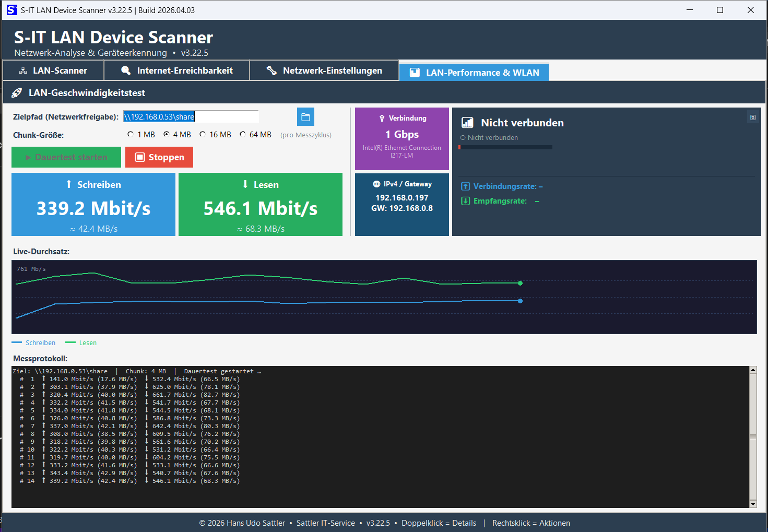
Task: Select the 16 MB chunk size
Action: click(x=202, y=134)
